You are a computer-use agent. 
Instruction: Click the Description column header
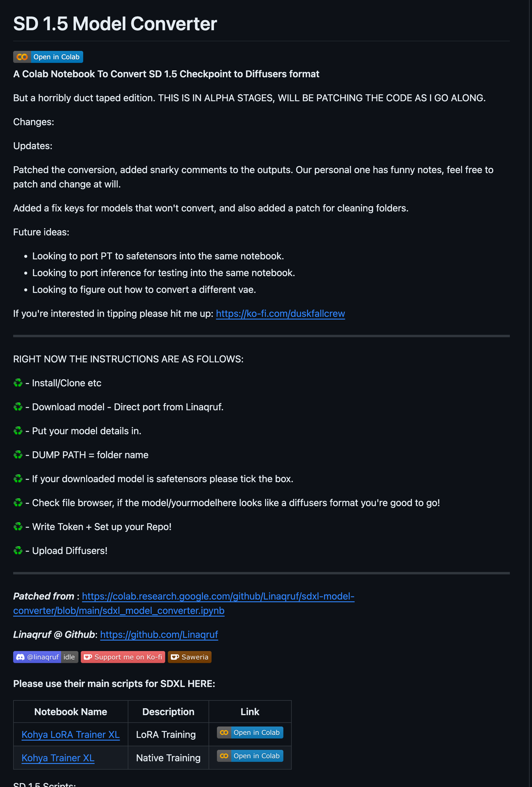pyautogui.click(x=168, y=712)
